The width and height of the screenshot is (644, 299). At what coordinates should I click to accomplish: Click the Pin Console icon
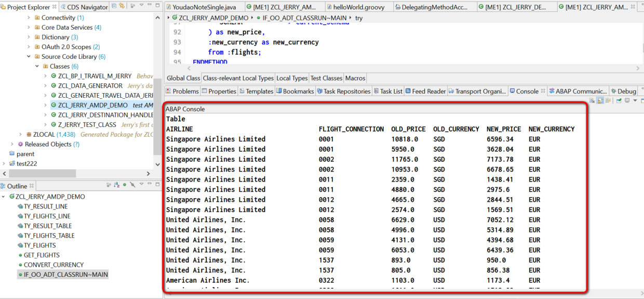[619, 100]
